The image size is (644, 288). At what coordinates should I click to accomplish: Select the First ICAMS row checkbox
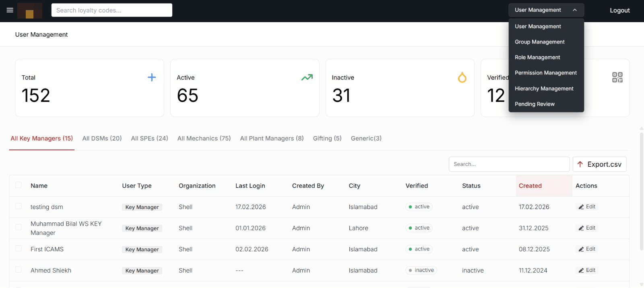(x=19, y=249)
